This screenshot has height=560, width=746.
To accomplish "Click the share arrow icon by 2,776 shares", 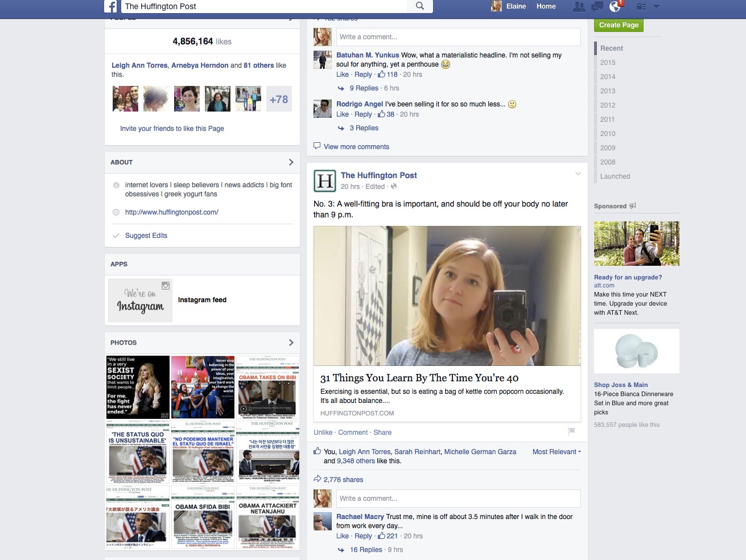I will coord(317,479).
